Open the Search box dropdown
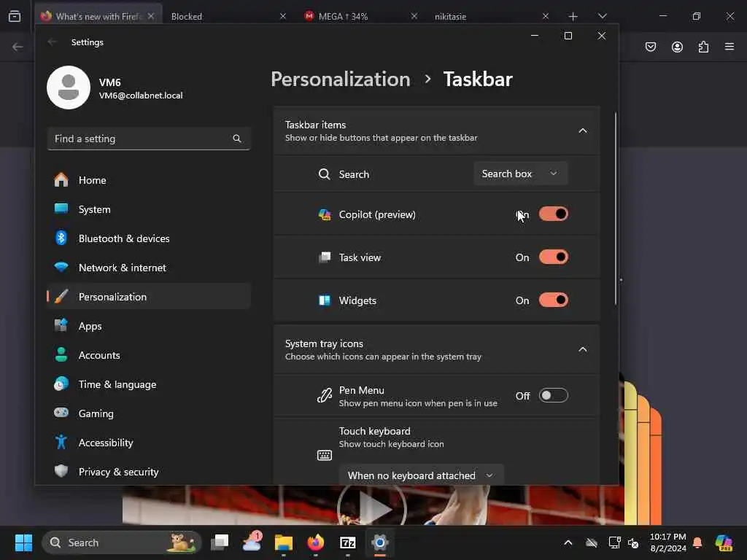 520,174
